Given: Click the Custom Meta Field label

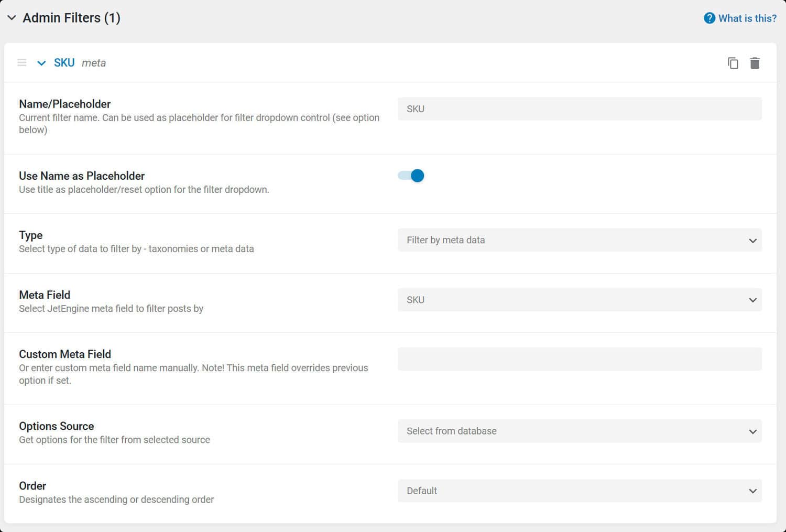Looking at the screenshot, I should pos(65,354).
